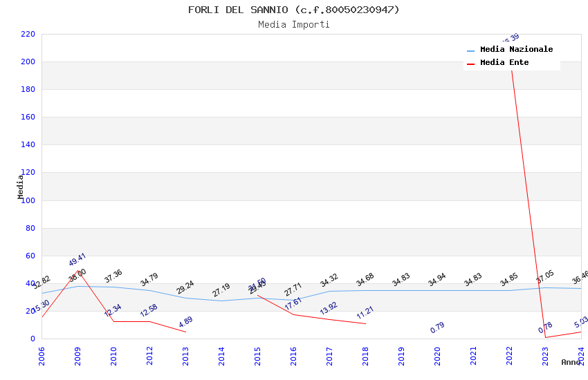Click the 200 y-axis tick label
Image resolution: width=588 pixels, height=380 pixels.
click(28, 61)
